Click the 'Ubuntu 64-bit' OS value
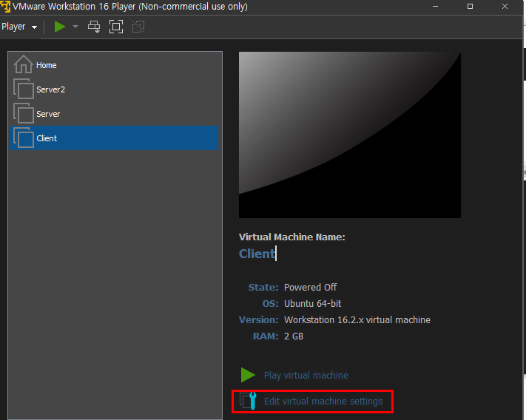526x420 pixels. (313, 304)
